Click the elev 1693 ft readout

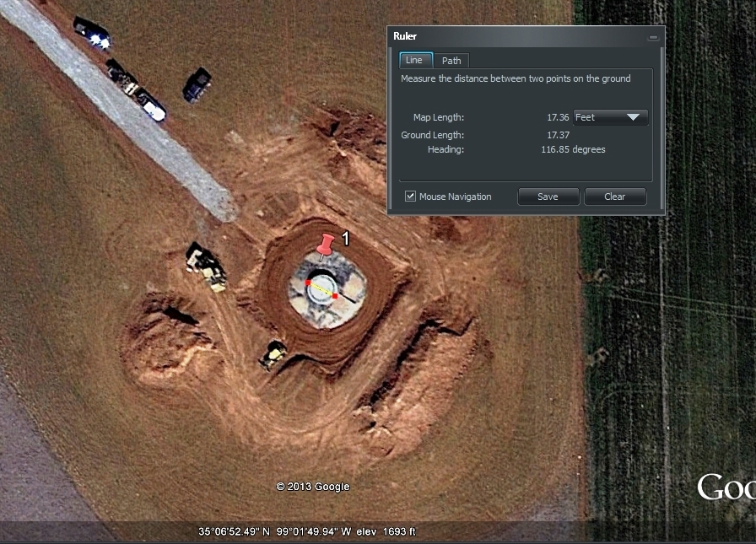point(386,531)
